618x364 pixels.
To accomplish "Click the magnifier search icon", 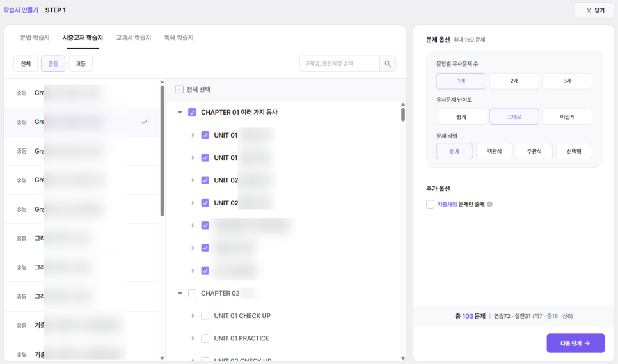I will [x=388, y=63].
